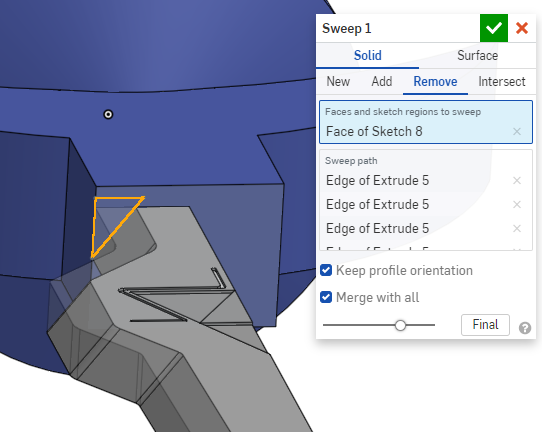Click the Final button
Screen dimensions: 542x432
(x=485, y=325)
